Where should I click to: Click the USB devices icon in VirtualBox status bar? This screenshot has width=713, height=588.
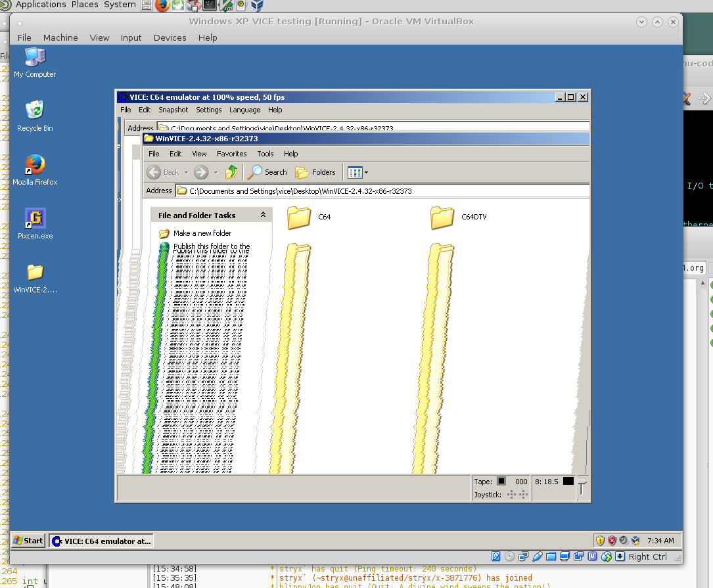[x=537, y=556]
